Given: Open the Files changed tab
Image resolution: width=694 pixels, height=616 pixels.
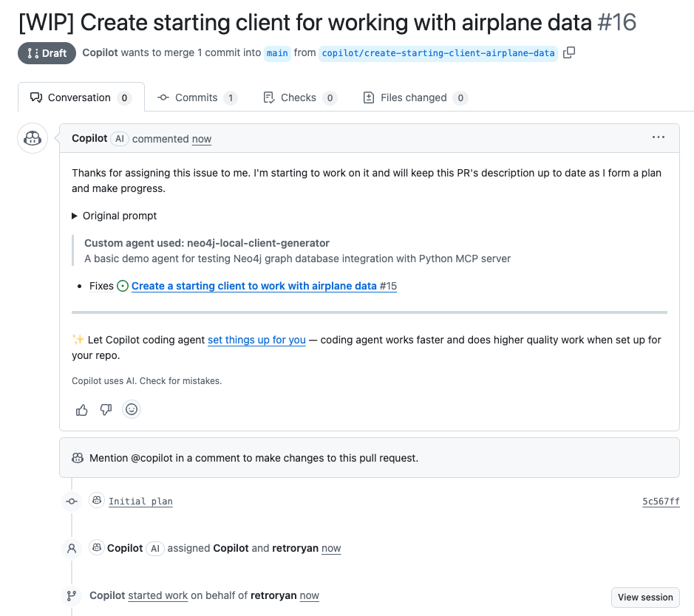Looking at the screenshot, I should coord(415,97).
